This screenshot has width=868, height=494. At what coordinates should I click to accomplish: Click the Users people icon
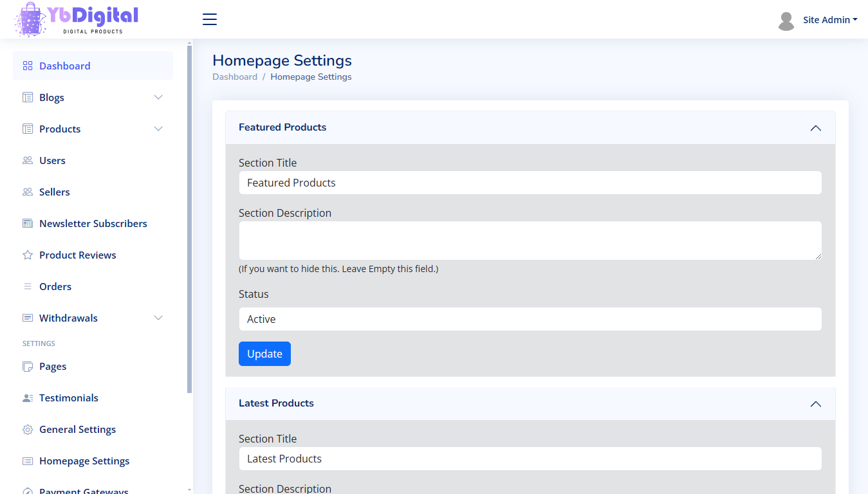(x=28, y=161)
